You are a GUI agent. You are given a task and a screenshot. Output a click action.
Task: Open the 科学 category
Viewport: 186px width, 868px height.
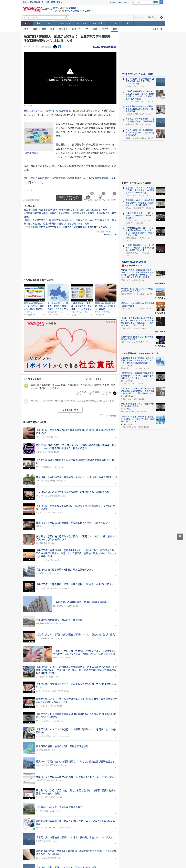tap(95, 29)
